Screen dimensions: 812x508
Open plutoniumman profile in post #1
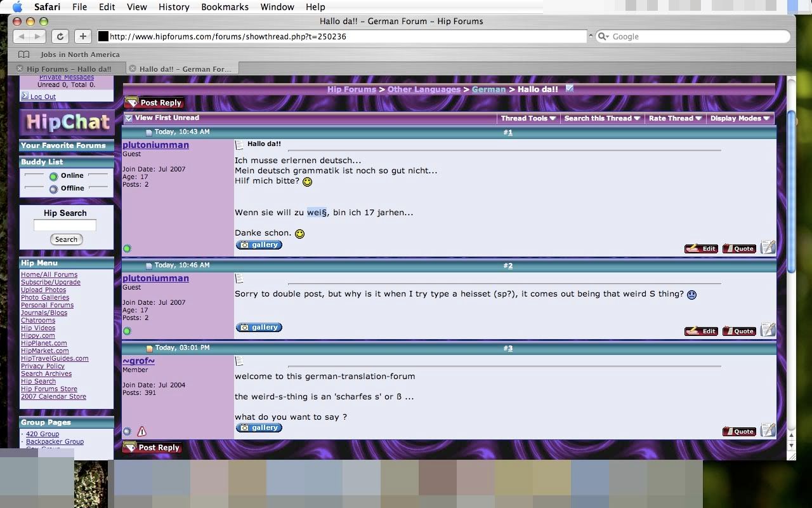pyautogui.click(x=155, y=145)
